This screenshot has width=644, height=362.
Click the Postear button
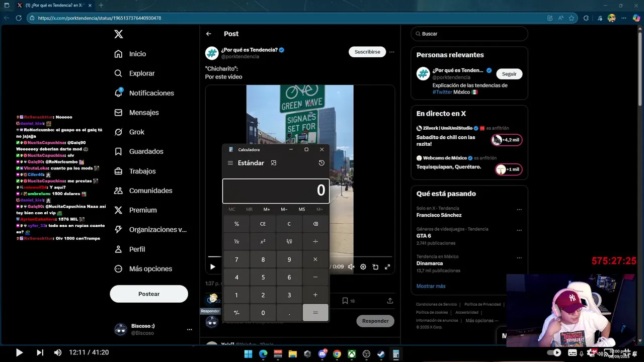tap(149, 294)
